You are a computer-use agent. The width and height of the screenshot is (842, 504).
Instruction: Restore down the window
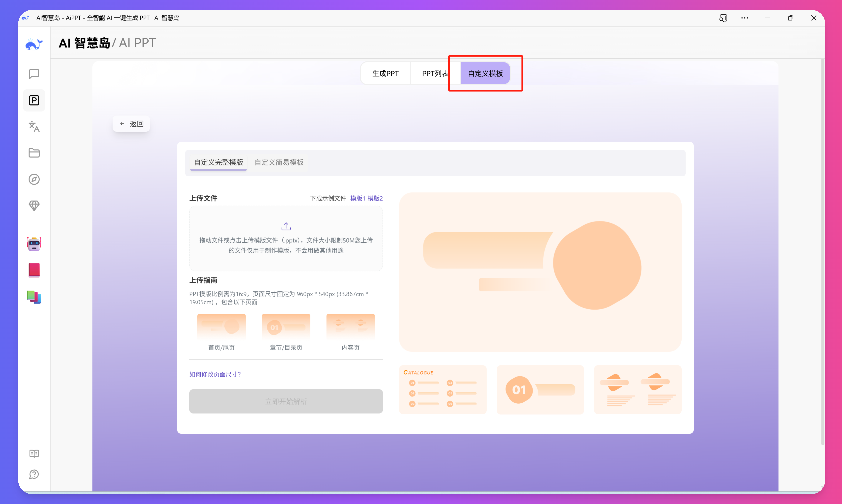click(790, 18)
